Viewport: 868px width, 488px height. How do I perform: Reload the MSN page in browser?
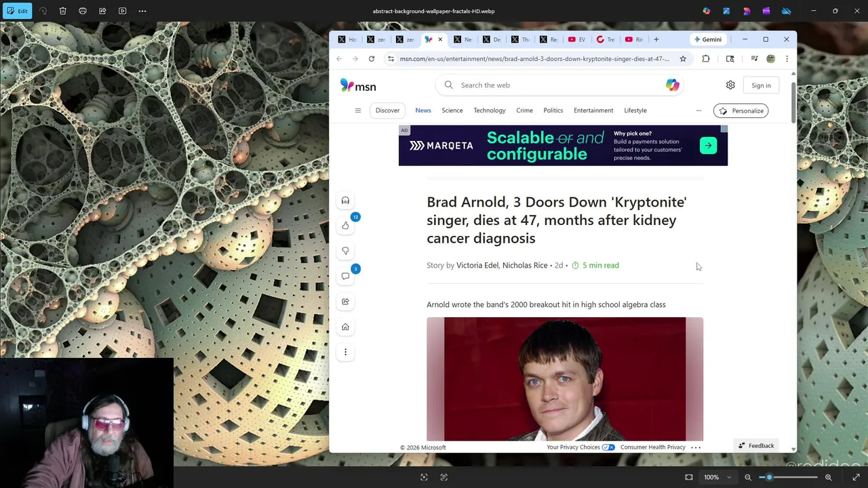click(x=372, y=59)
